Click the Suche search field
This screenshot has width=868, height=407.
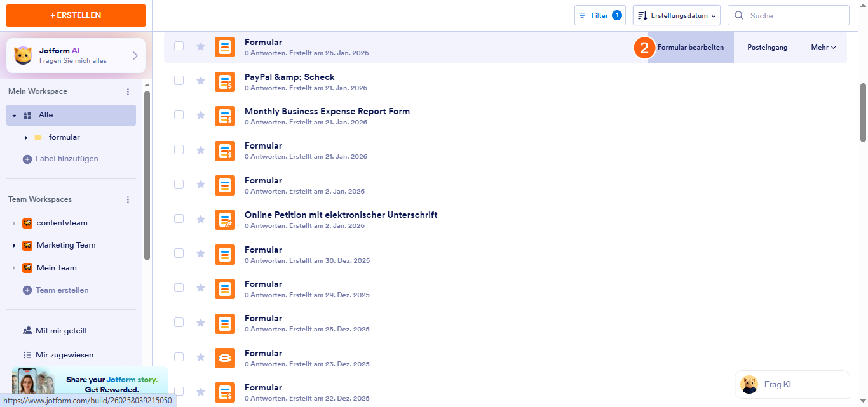[x=794, y=15]
